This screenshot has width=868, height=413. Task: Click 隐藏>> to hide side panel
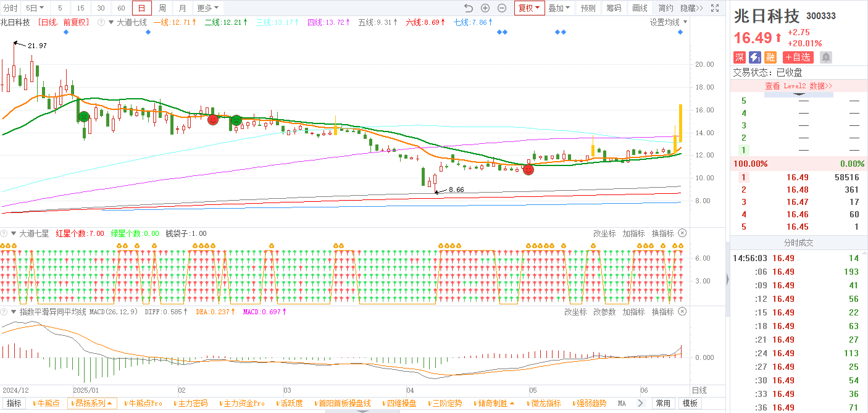[691, 8]
